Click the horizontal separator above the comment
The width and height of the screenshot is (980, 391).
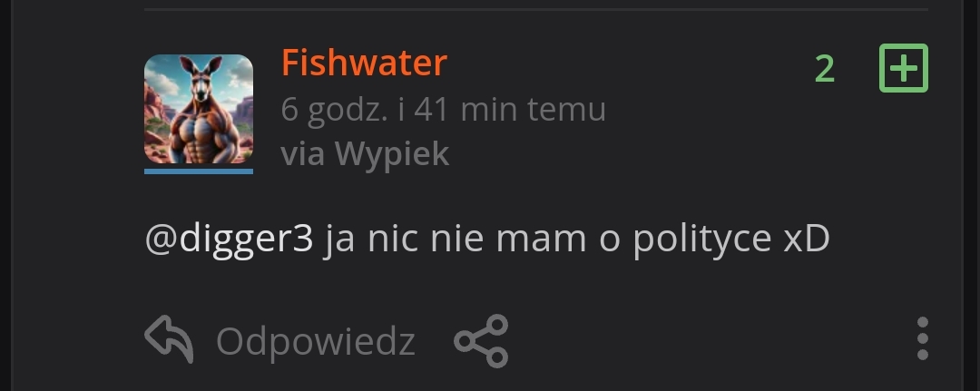tap(536, 9)
